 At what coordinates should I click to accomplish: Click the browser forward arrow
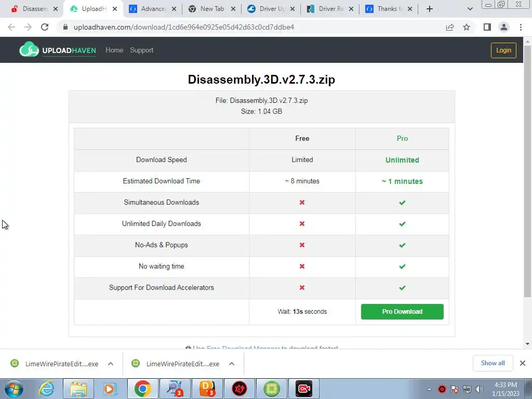click(28, 27)
